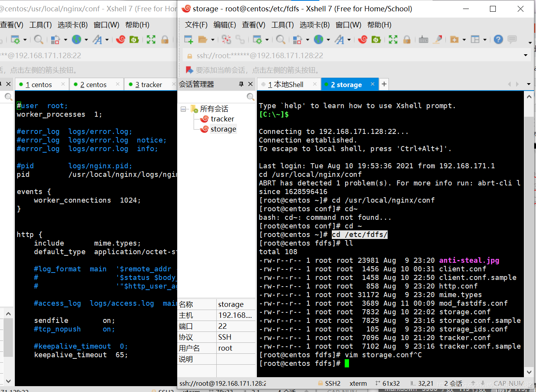Click new folder icon in storage toolbar
536x392 pixels.
click(x=454, y=39)
